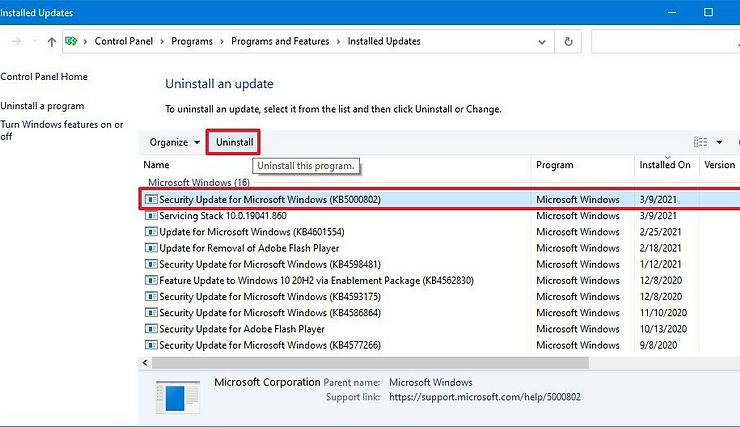Click icon beside Security Update for Adobe Flash

(x=151, y=329)
